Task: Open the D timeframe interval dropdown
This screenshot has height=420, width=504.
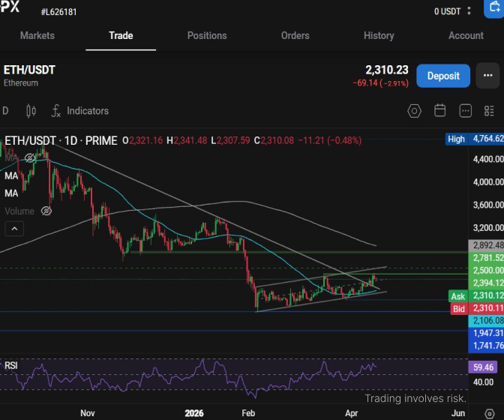Action: tap(5, 111)
